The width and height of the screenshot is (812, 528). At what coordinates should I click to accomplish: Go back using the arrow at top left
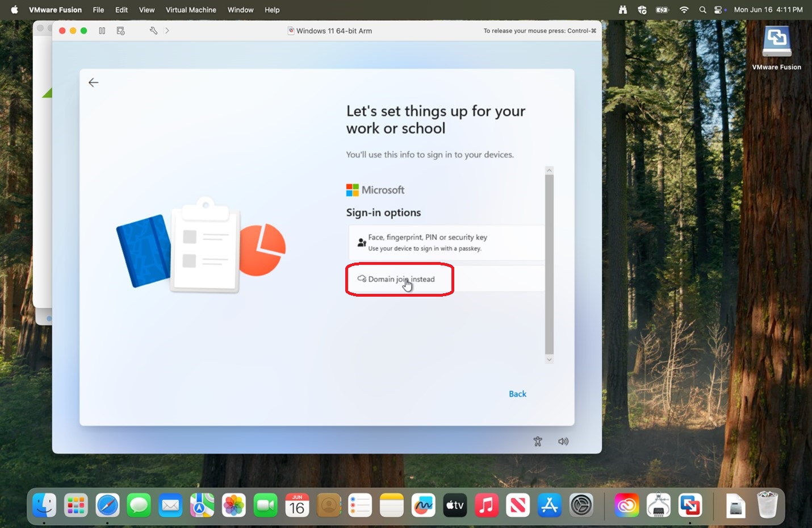[94, 82]
